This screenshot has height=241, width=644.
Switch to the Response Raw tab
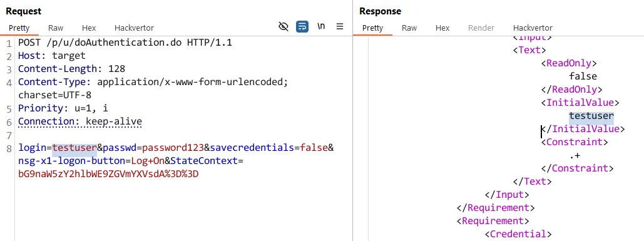click(409, 28)
